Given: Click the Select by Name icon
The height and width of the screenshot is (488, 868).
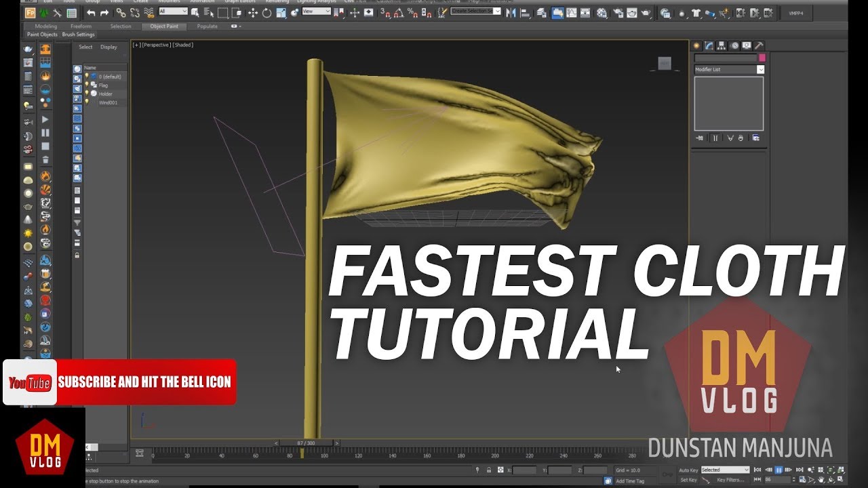Looking at the screenshot, I should pyautogui.click(x=209, y=13).
